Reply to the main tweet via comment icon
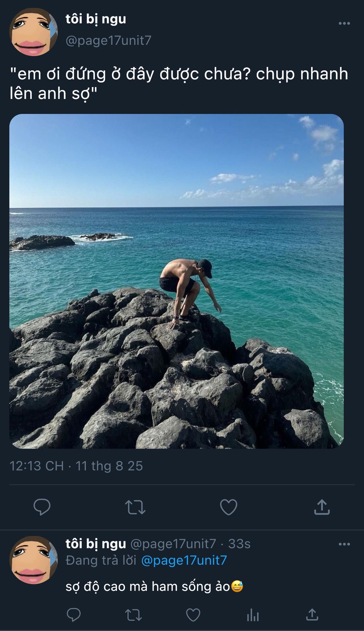Screen dimensions: 364x631 tap(42, 507)
